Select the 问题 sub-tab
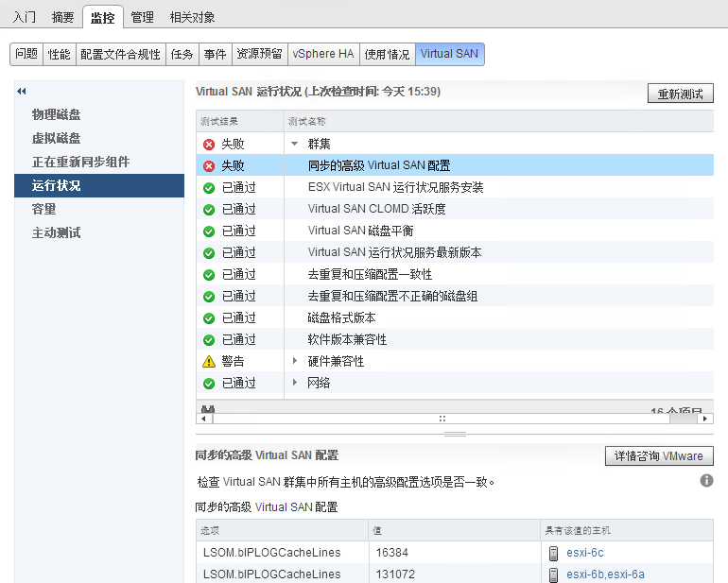The height and width of the screenshot is (583, 728). pos(26,54)
